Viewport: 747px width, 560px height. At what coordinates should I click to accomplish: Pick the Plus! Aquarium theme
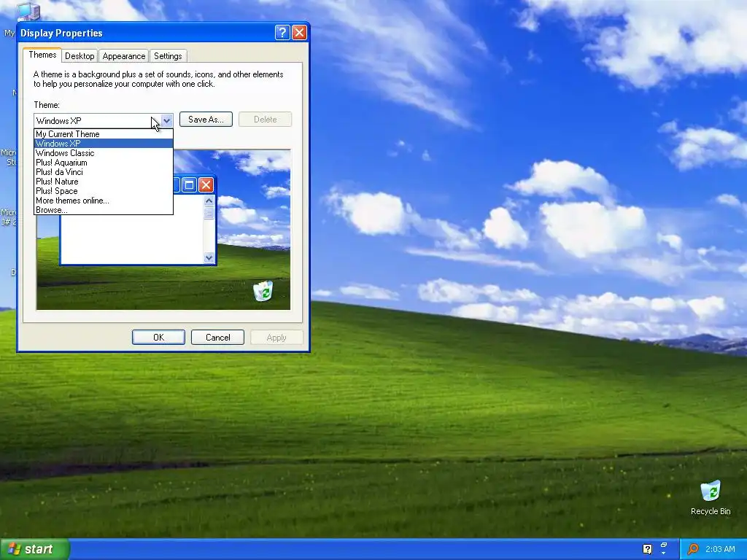pos(104,163)
